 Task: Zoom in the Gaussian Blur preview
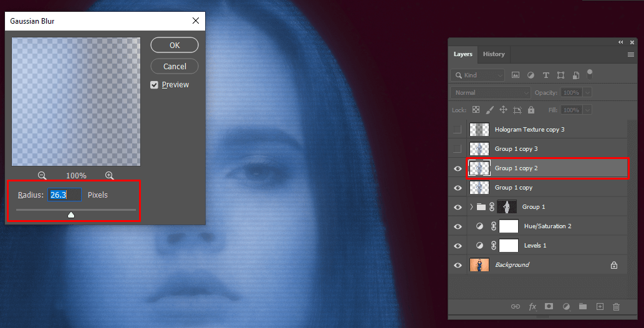click(109, 175)
